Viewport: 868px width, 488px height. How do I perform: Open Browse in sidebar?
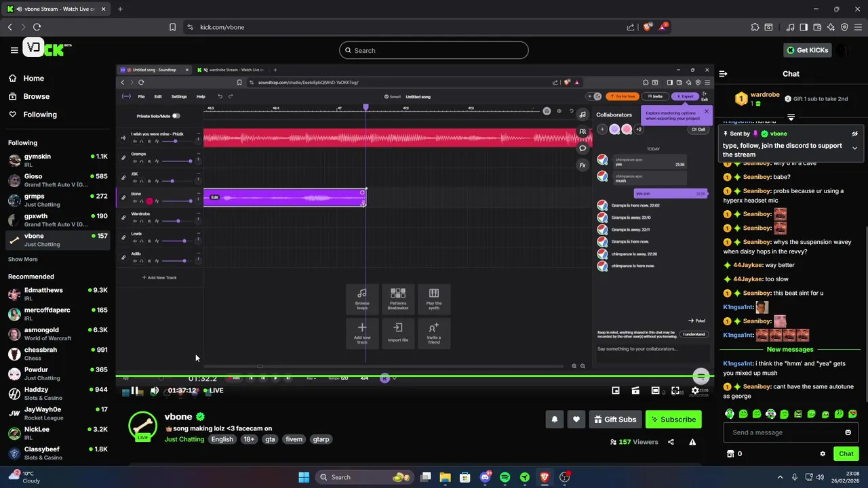(x=36, y=96)
